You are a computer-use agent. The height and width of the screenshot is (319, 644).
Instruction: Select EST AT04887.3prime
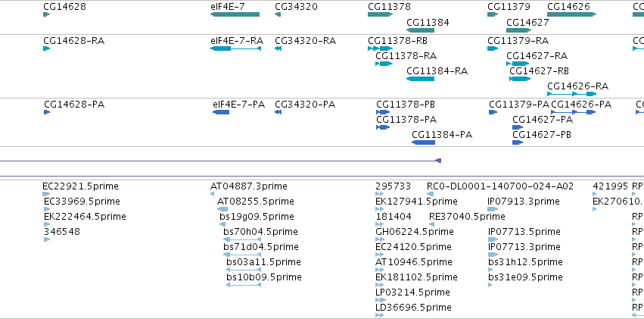(x=249, y=186)
